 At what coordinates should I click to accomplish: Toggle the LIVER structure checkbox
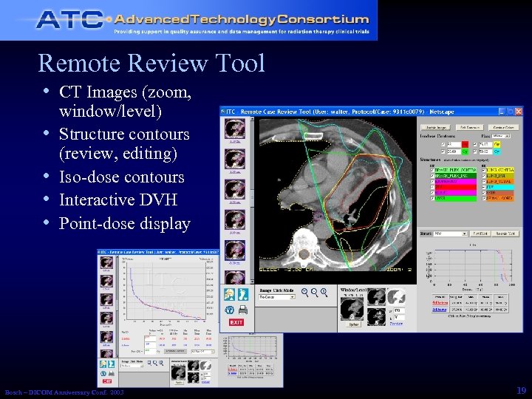click(x=432, y=199)
